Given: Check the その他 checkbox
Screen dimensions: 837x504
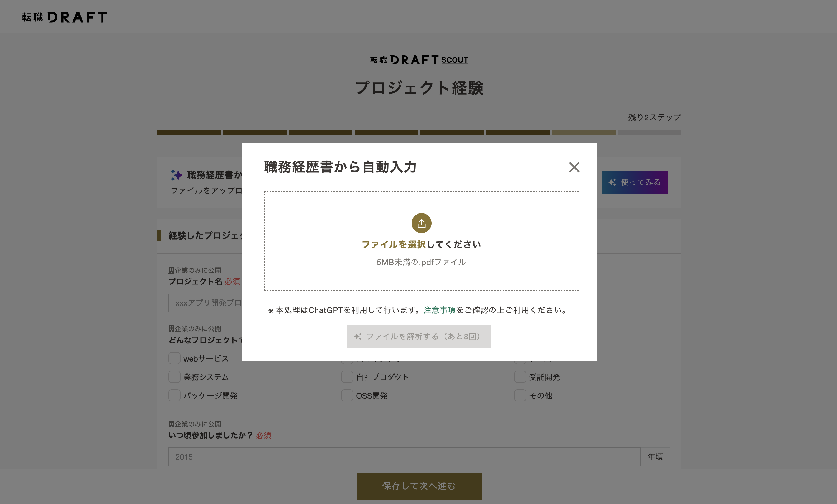Looking at the screenshot, I should coord(520,396).
